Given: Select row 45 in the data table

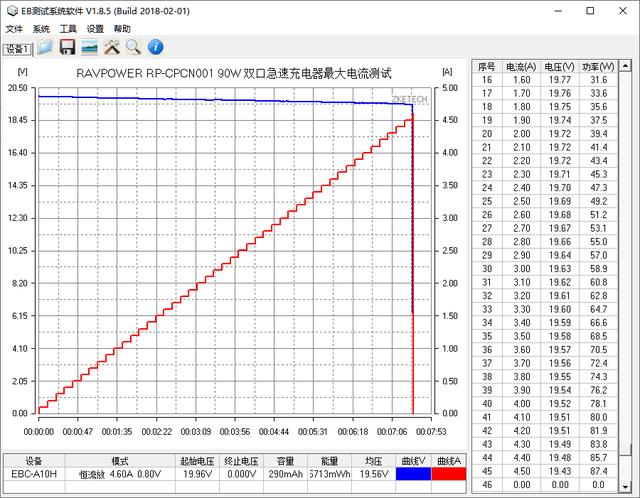Looking at the screenshot, I should click(x=487, y=470).
